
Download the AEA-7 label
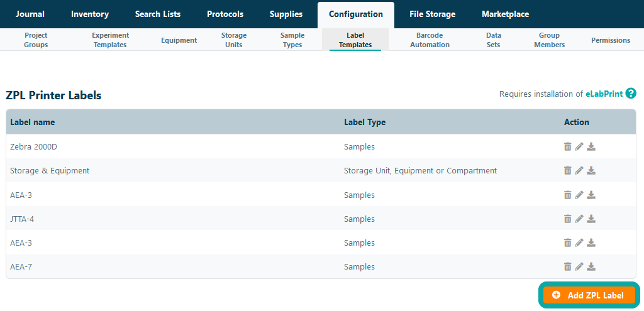coord(591,266)
